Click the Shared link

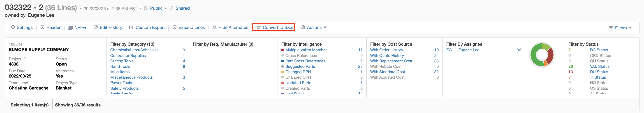click(x=183, y=8)
